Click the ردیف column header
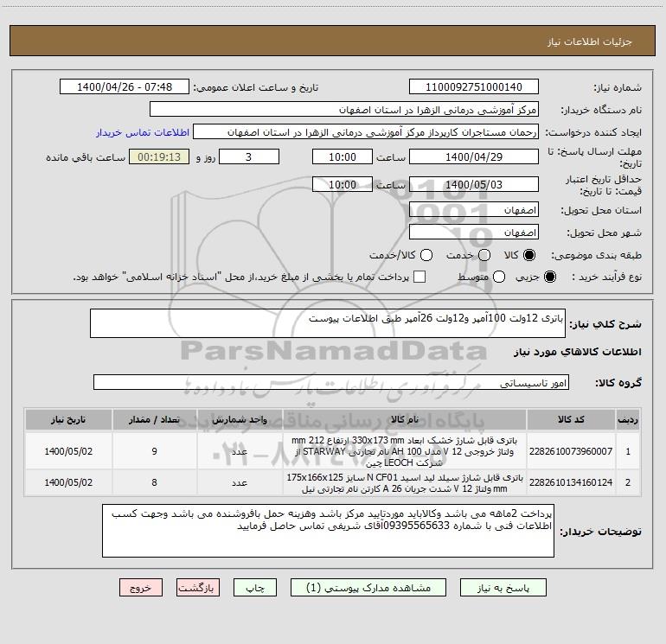 628,420
